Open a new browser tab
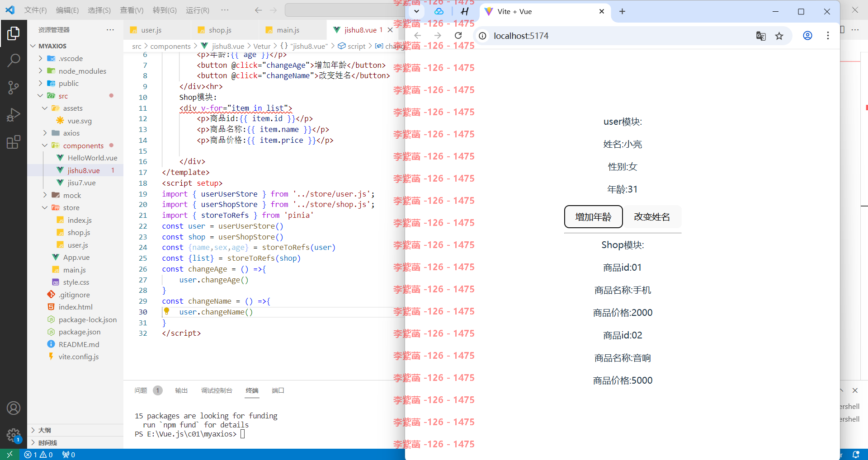868x460 pixels. point(622,11)
